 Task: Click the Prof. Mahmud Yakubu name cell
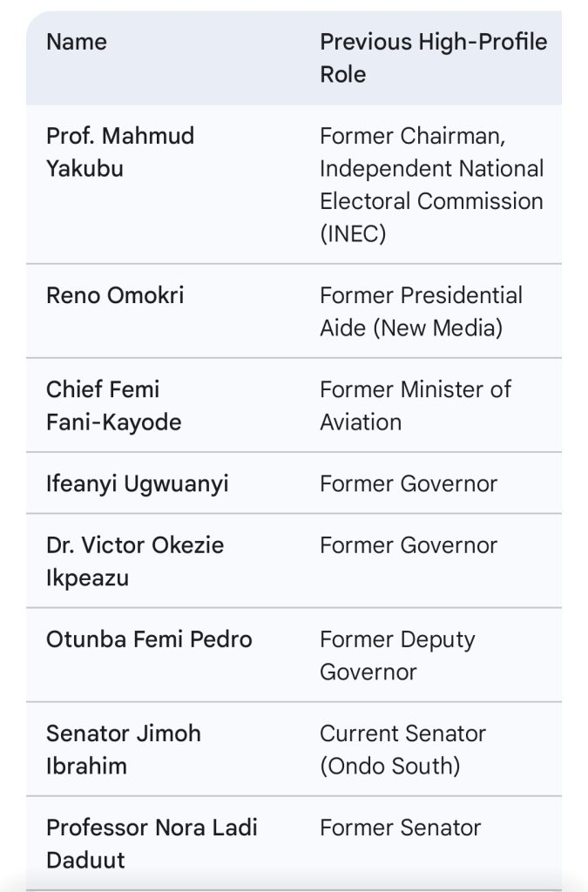point(120,152)
